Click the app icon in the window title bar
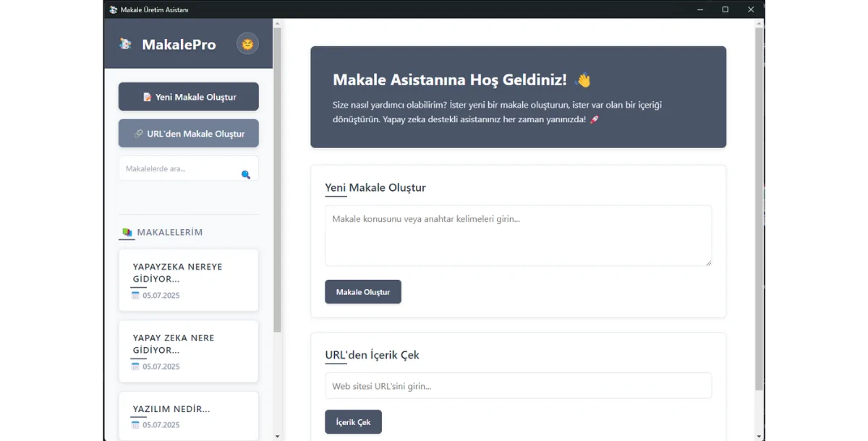Screen dimensions: 868x441 [113, 9]
